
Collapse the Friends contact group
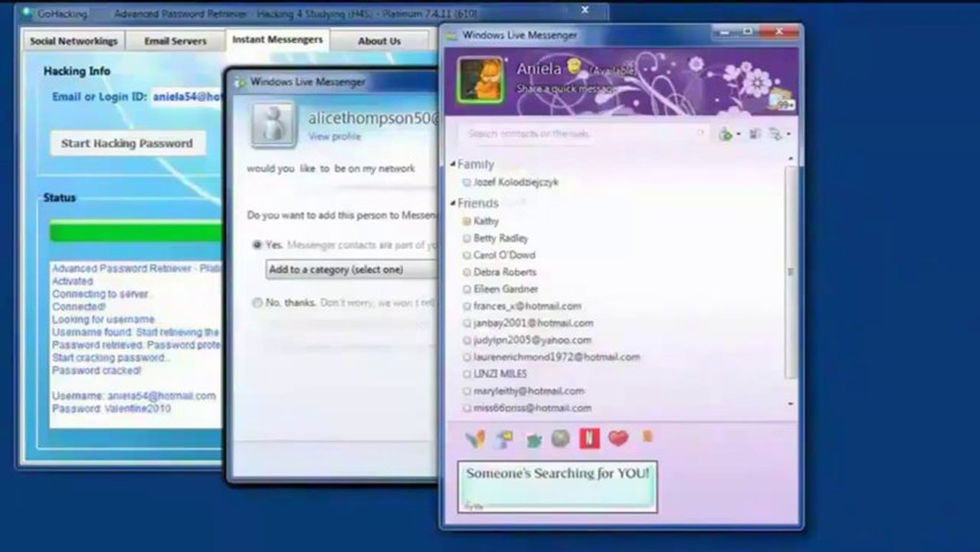(x=452, y=203)
